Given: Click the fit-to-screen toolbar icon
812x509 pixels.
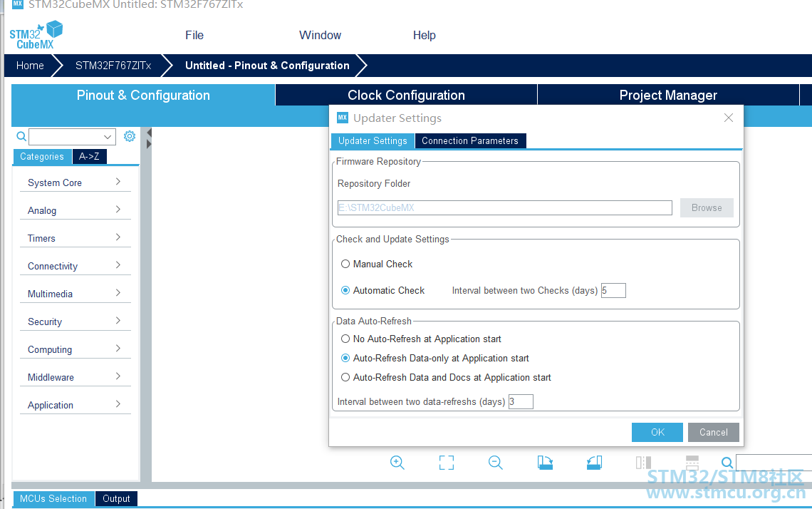Looking at the screenshot, I should pyautogui.click(x=447, y=463).
